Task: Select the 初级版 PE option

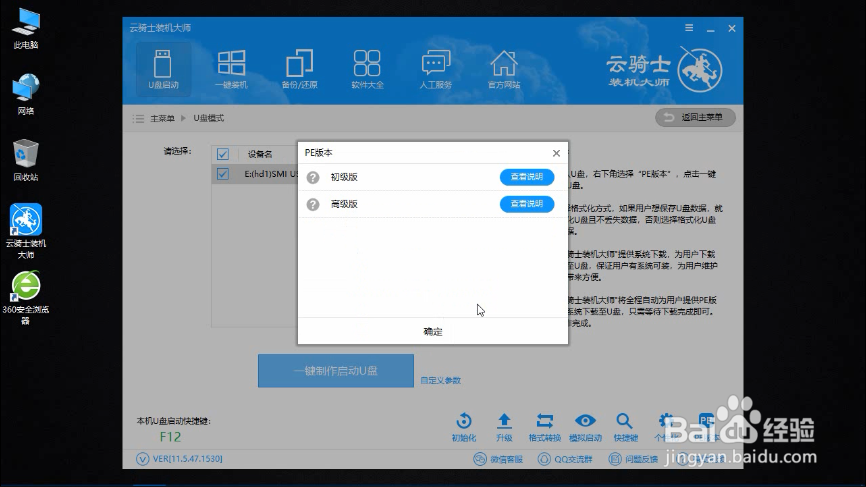Action: click(344, 177)
